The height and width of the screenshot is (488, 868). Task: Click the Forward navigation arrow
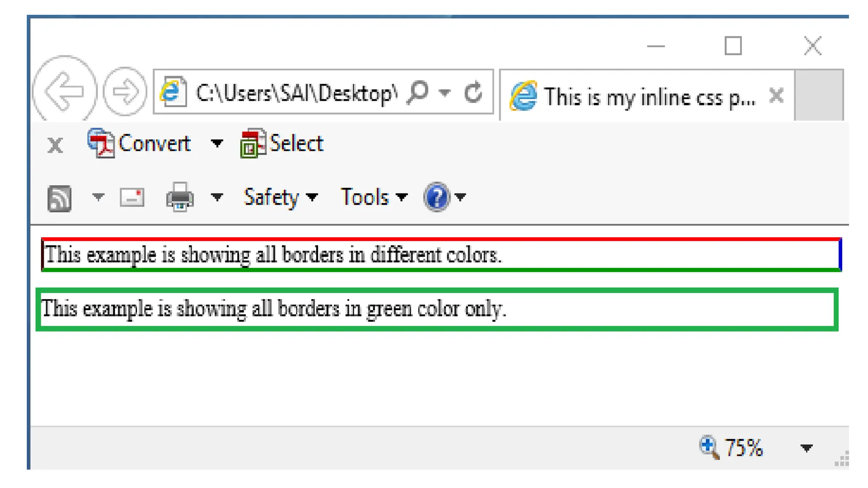tap(125, 91)
